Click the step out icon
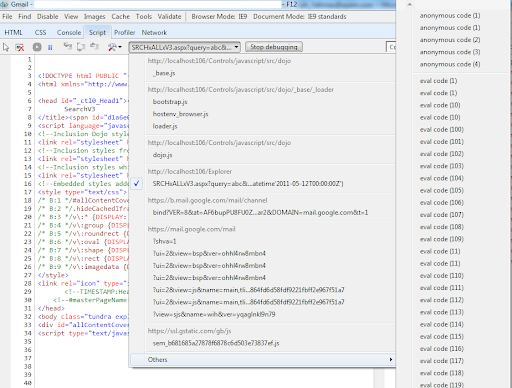Screen dimensions: 512x388 click(94, 47)
